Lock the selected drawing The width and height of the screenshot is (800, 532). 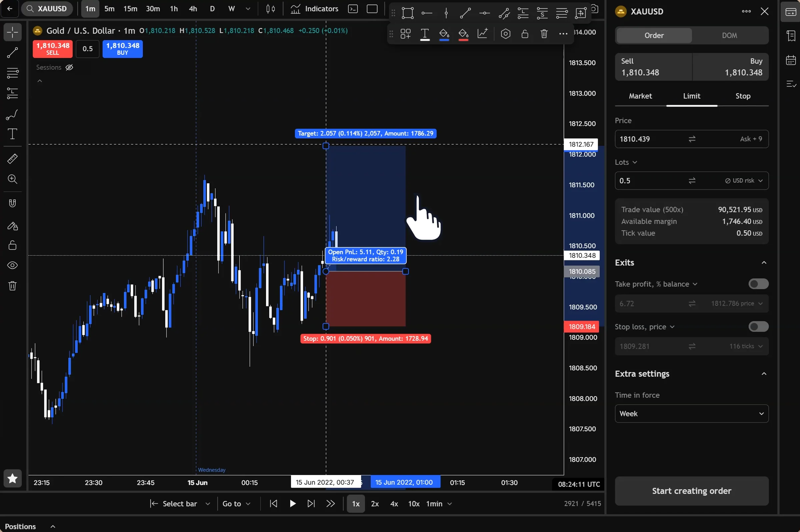tap(525, 34)
